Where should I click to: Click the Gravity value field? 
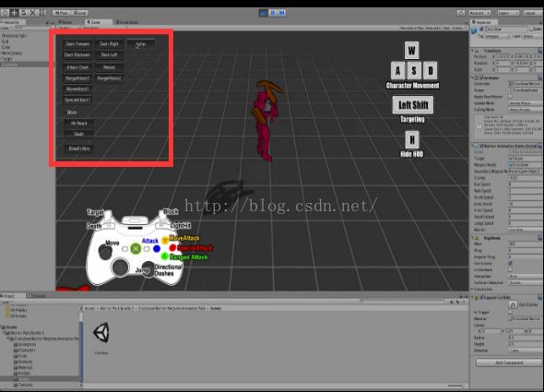526,178
